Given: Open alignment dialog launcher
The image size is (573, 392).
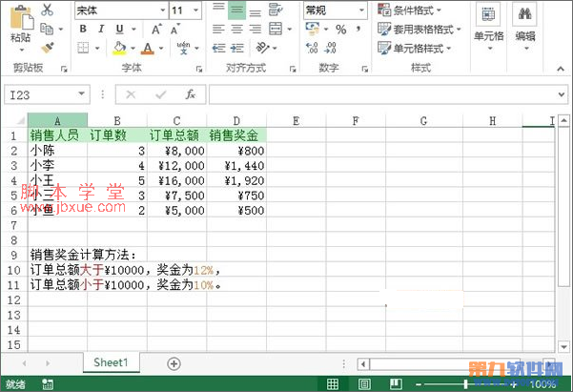Looking at the screenshot, I should [293, 69].
